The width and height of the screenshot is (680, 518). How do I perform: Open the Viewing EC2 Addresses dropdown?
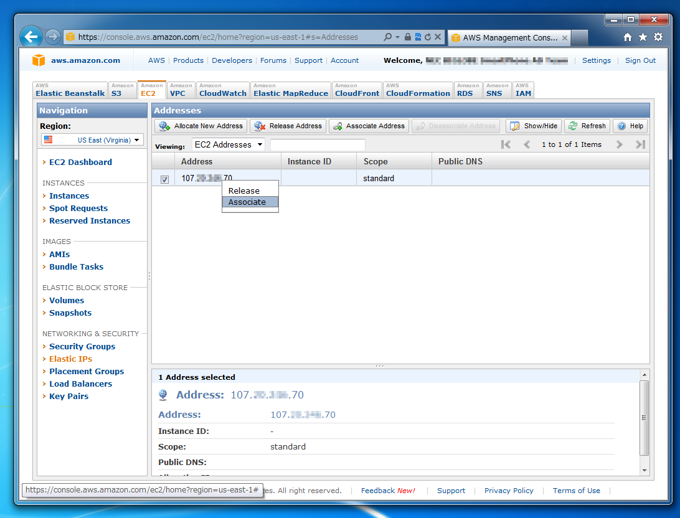[x=228, y=144]
